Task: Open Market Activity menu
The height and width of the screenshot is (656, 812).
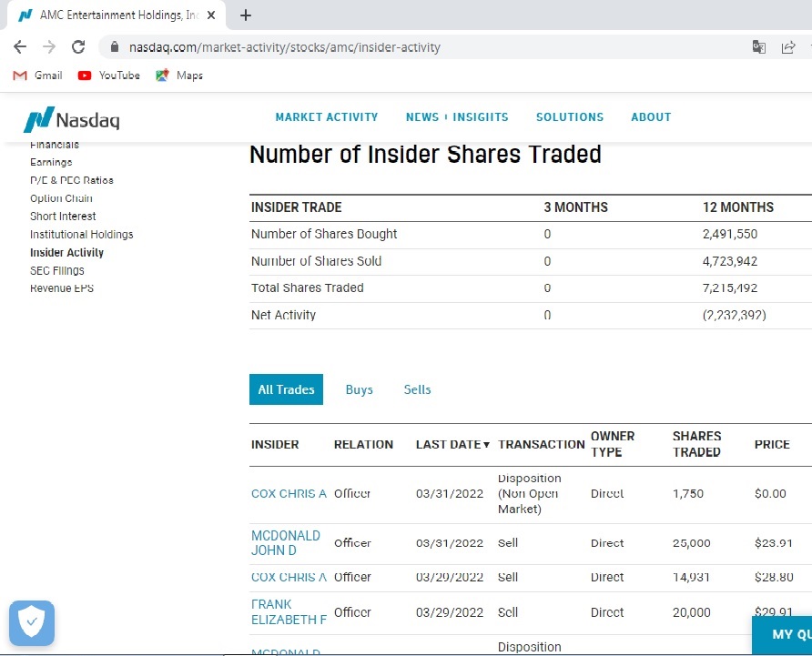Action: pos(326,117)
